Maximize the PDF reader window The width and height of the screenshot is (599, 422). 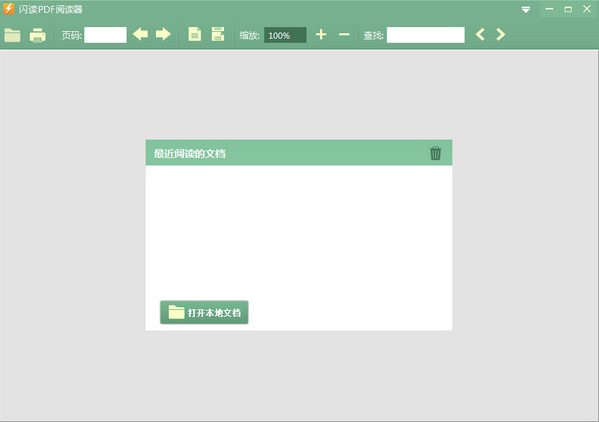[x=568, y=9]
